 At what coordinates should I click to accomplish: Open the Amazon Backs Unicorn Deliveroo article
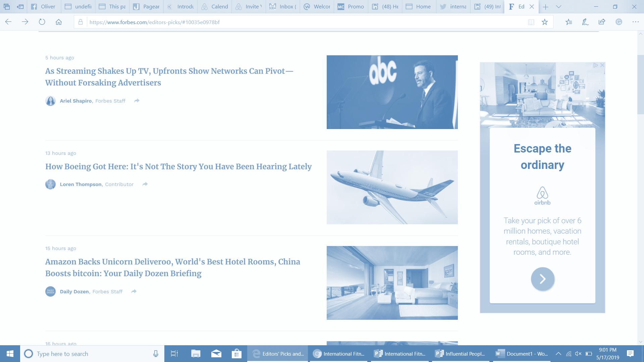click(x=173, y=267)
